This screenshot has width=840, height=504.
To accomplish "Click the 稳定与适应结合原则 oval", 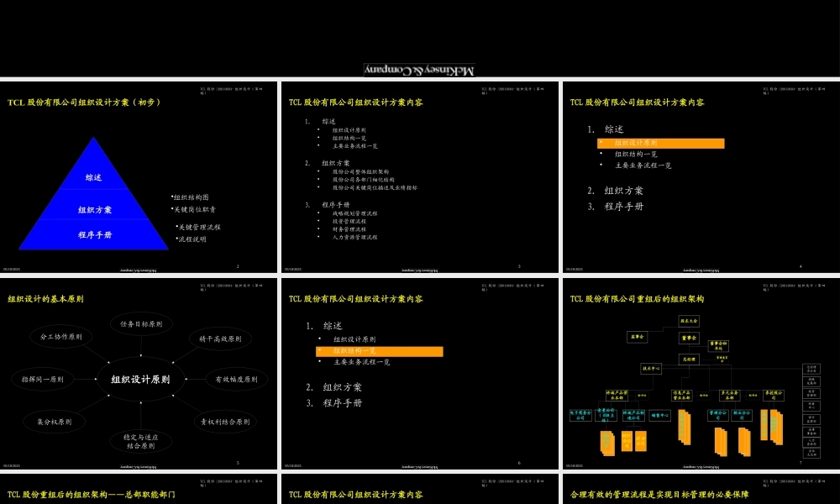I will click(141, 441).
